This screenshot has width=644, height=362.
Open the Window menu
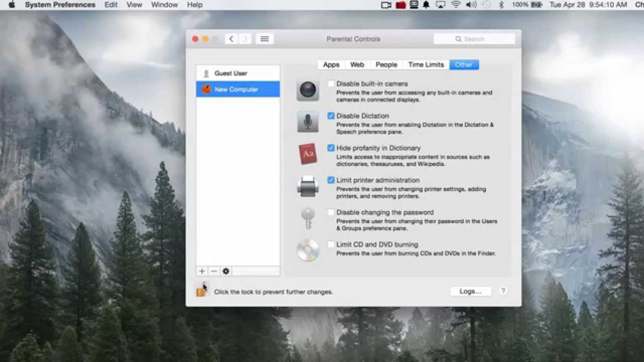(x=165, y=5)
